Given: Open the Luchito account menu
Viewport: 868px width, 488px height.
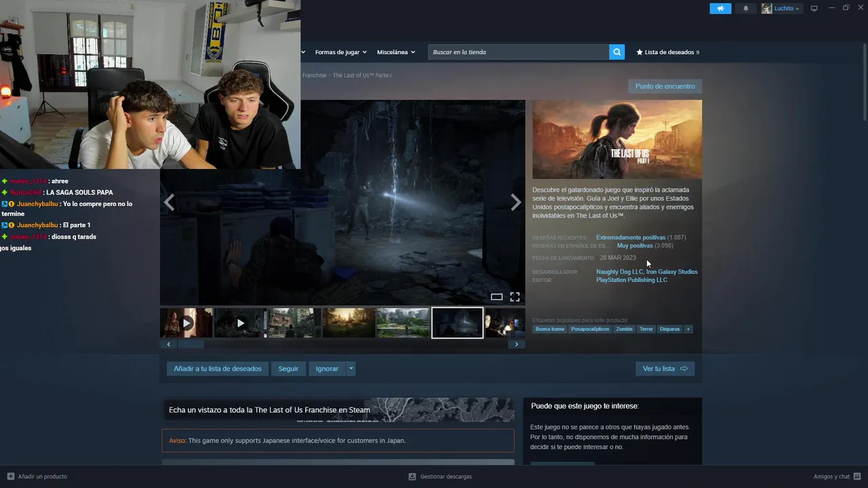Looking at the screenshot, I should click(x=781, y=8).
